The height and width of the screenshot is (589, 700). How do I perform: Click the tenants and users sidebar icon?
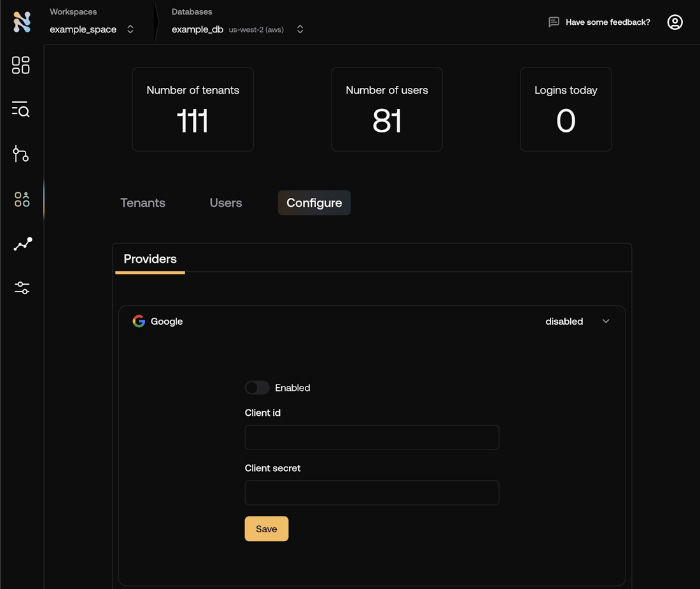[20, 199]
